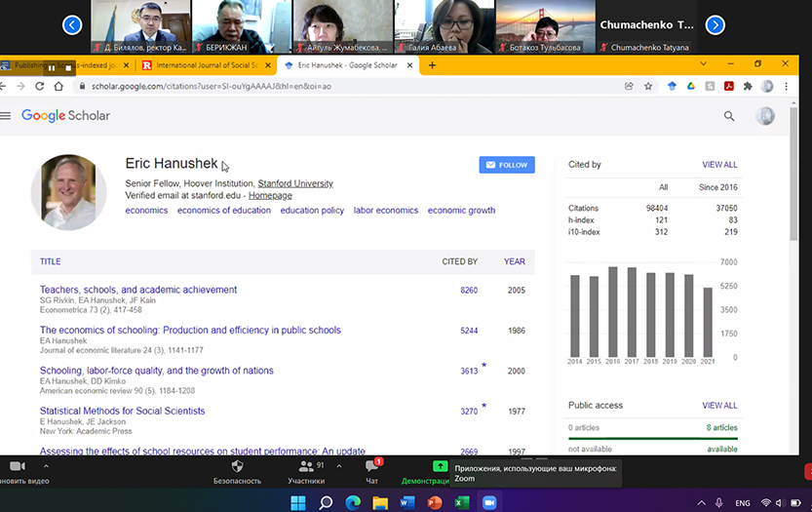
Task: Bookmark page with the star icon
Action: coord(648,86)
